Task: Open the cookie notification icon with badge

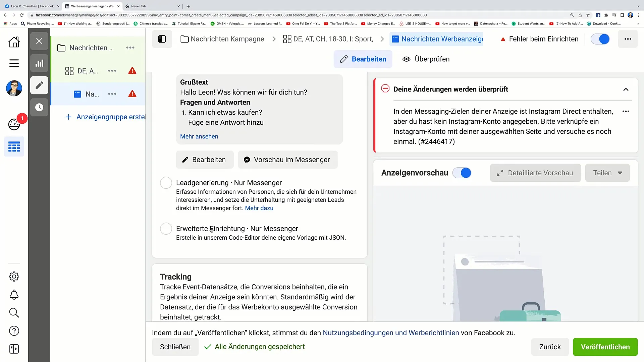Action: coord(14,124)
